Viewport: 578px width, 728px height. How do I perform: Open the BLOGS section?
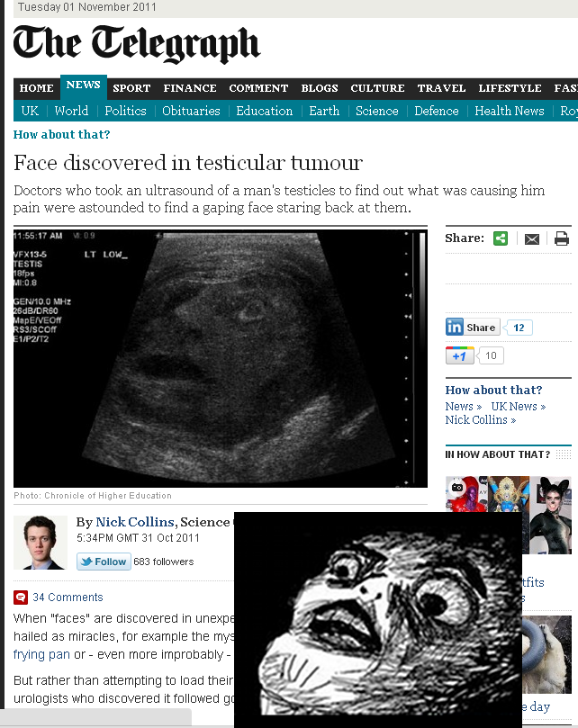pos(320,88)
